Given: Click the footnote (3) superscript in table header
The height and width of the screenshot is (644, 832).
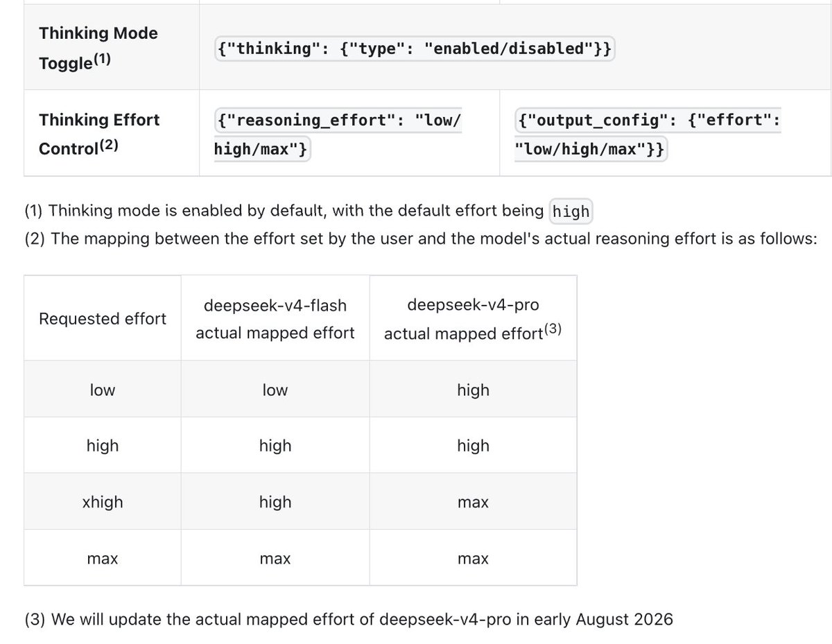Looking at the screenshot, I should coord(552,330).
